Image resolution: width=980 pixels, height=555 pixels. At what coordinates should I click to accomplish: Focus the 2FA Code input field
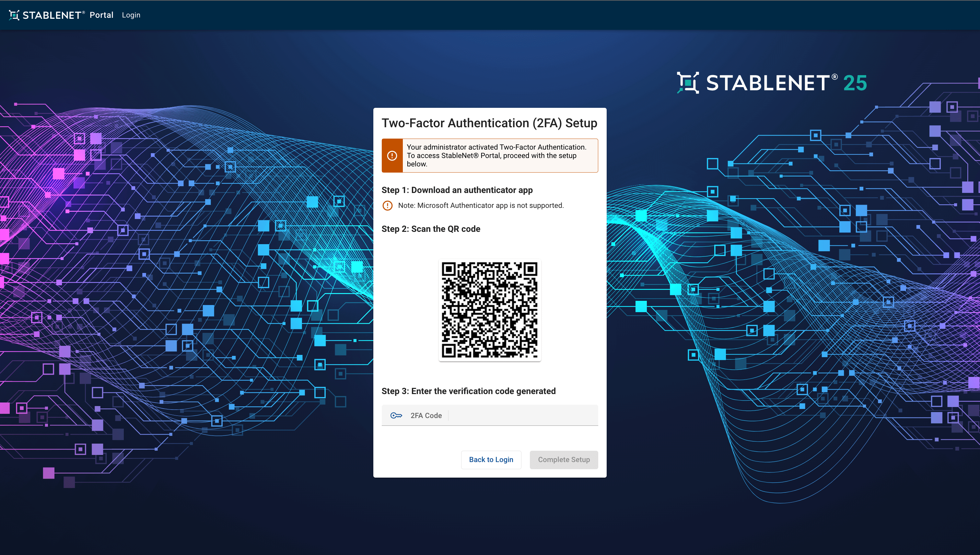pos(489,415)
